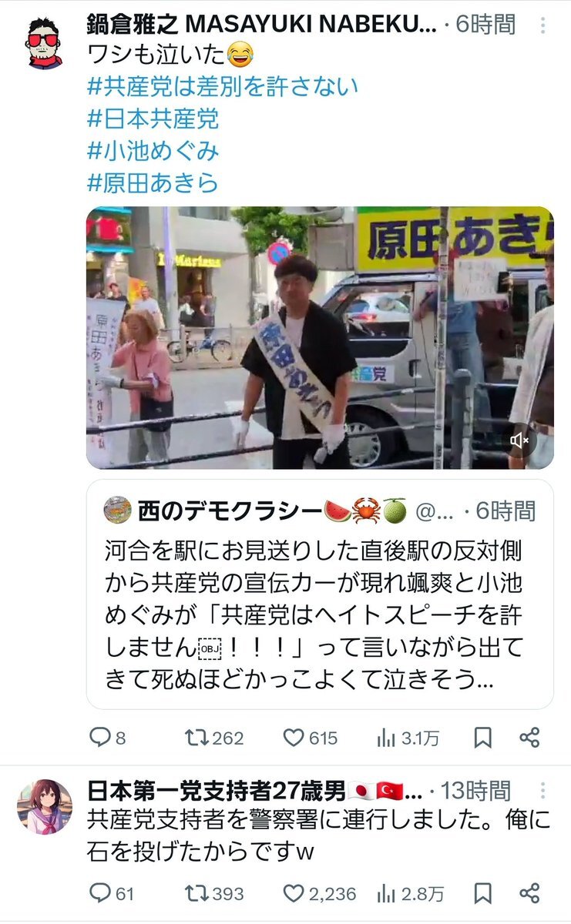This screenshot has width=571, height=924.
Task: Open sunglasses avatar of 鍋倉雅之
Action: pos(45,43)
